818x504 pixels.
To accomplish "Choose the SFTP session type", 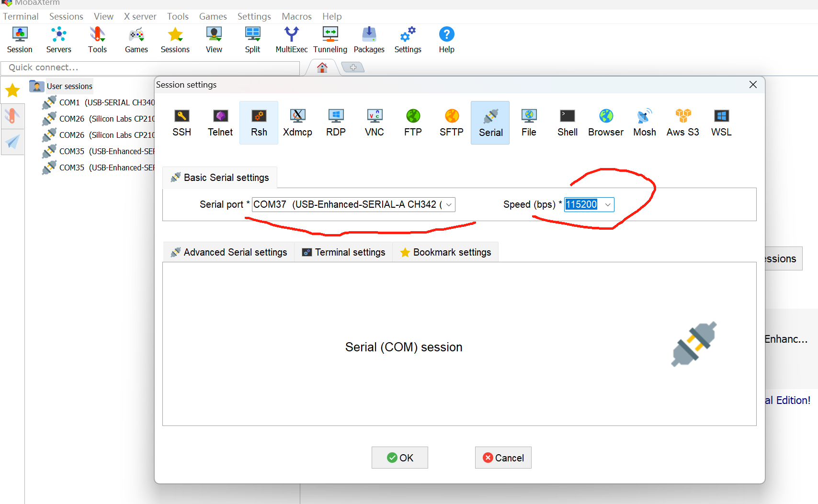I will click(452, 123).
